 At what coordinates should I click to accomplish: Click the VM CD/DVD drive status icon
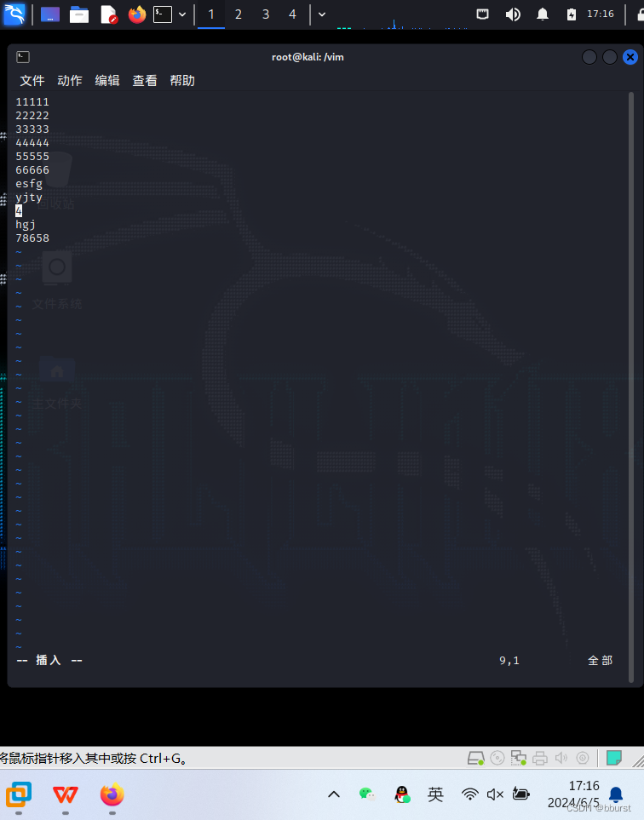point(497,758)
